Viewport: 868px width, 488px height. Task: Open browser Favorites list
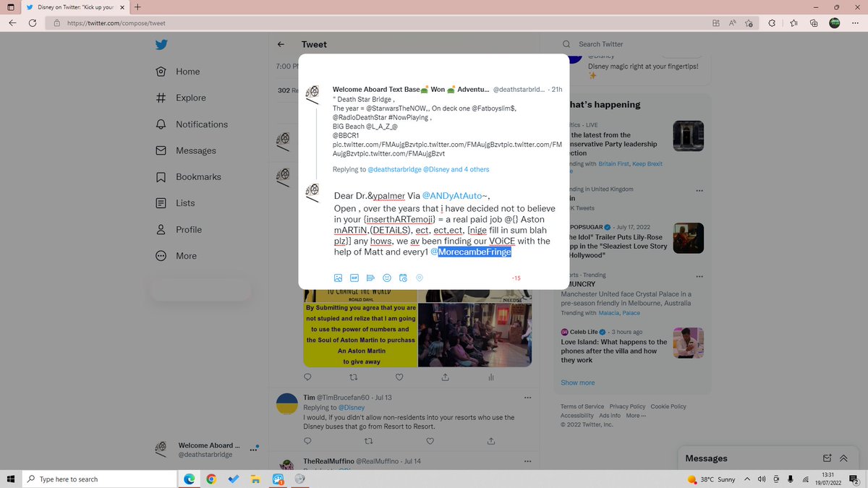(793, 23)
